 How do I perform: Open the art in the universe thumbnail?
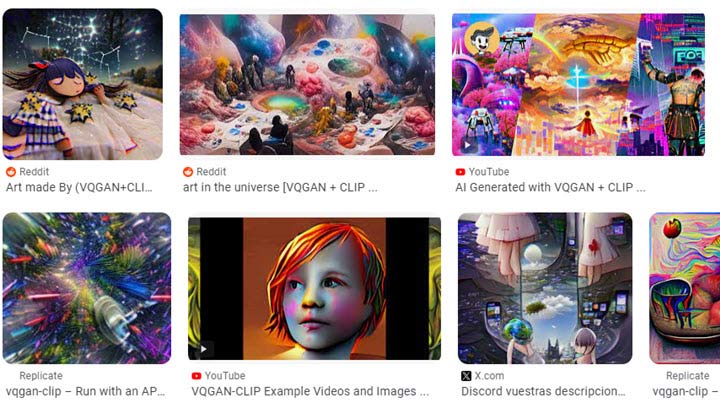coord(307,84)
